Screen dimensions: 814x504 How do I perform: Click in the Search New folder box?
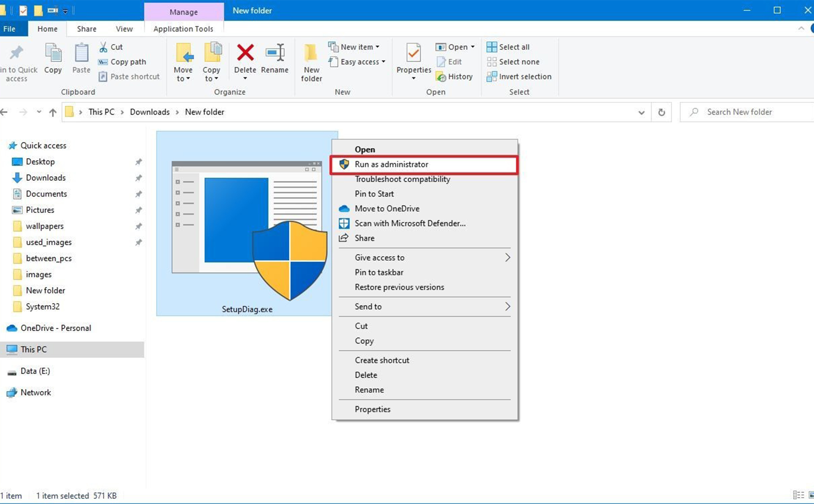747,112
